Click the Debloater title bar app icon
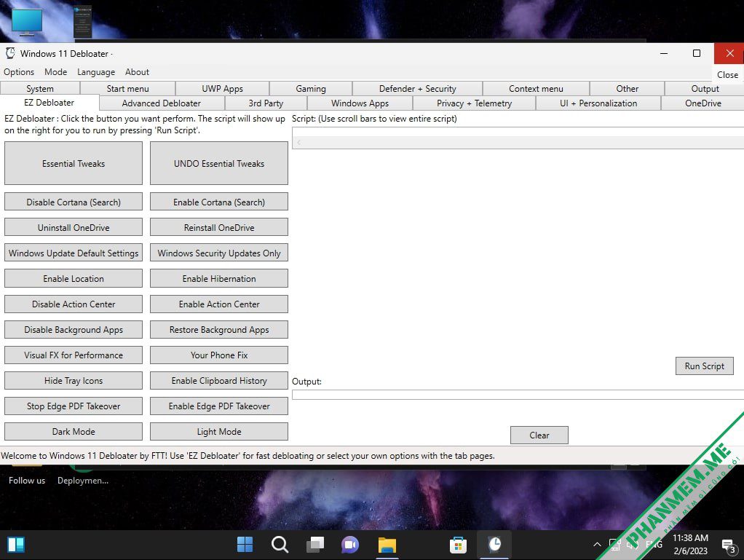Viewport: 744px width, 560px height. [x=10, y=53]
